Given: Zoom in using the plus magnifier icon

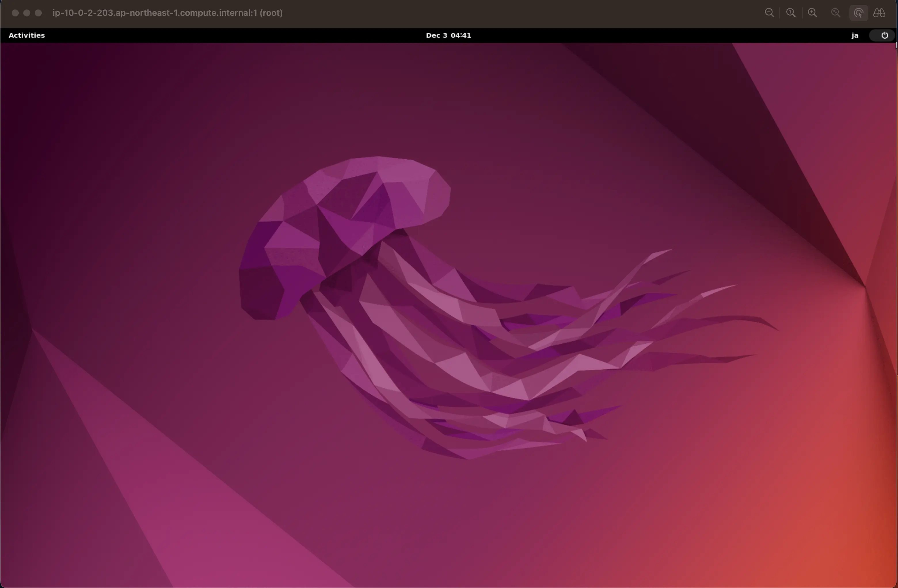Looking at the screenshot, I should 812,13.
